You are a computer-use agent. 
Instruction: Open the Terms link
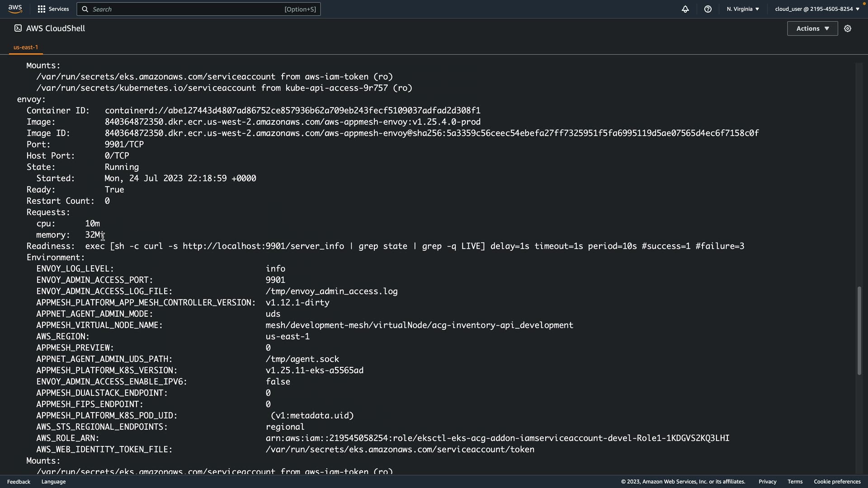pos(795,482)
